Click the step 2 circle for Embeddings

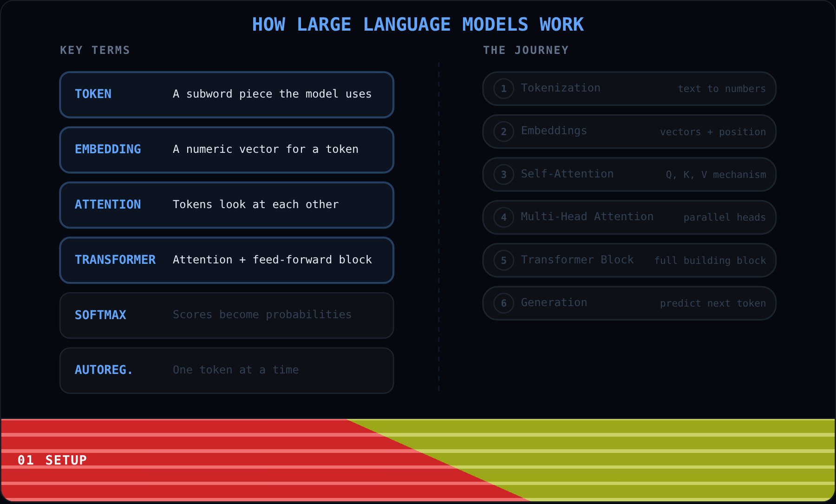click(x=503, y=131)
